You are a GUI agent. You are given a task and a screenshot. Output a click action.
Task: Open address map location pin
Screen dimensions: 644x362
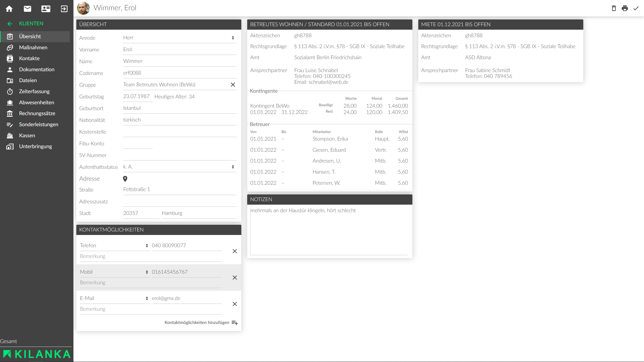tap(125, 179)
